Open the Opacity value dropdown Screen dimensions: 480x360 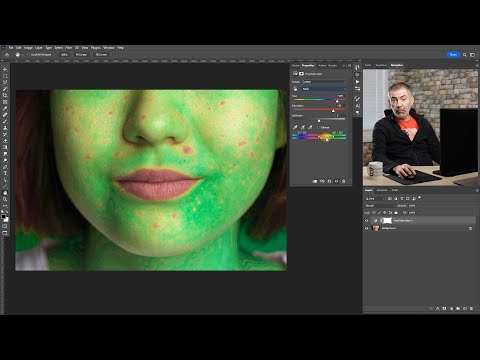tap(419, 206)
